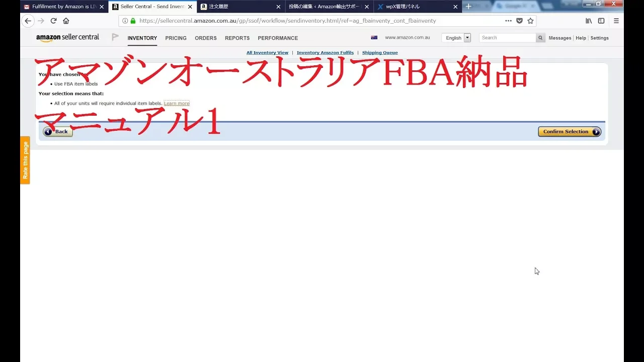Image resolution: width=644 pixels, height=362 pixels.
Task: Reload the current page
Action: 53,21
